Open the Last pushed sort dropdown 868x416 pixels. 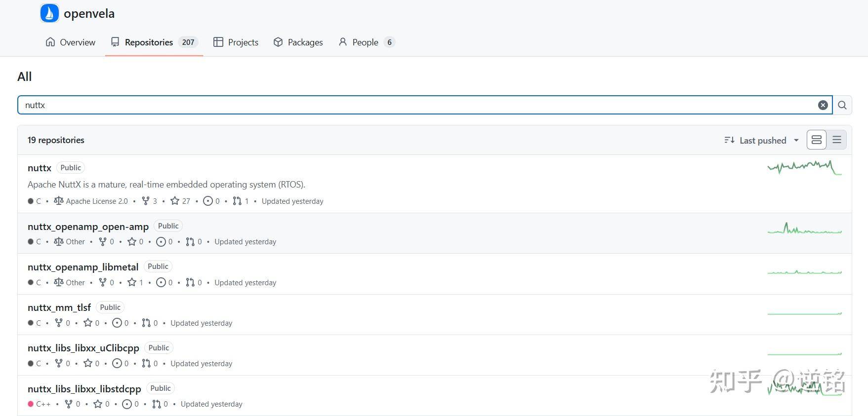[x=762, y=140]
